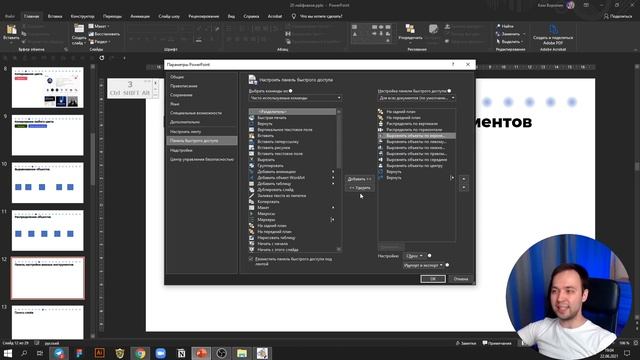Click the New slide icon in ribbon
The width and height of the screenshot is (640, 360).
pyautogui.click(x=79, y=29)
